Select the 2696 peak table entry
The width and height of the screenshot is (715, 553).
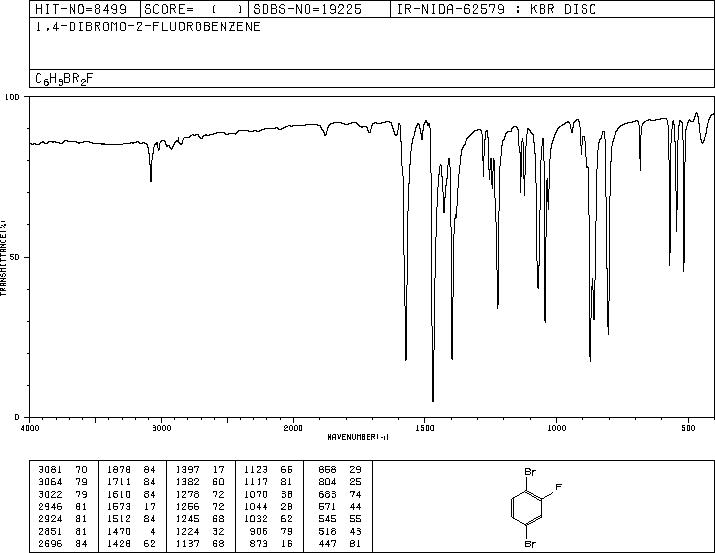tap(63, 544)
